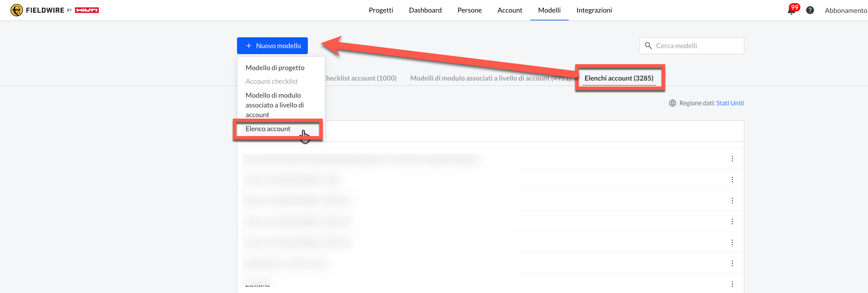The height and width of the screenshot is (293, 868).
Task: Select Elenco account from the dropdown
Action: coord(268,129)
